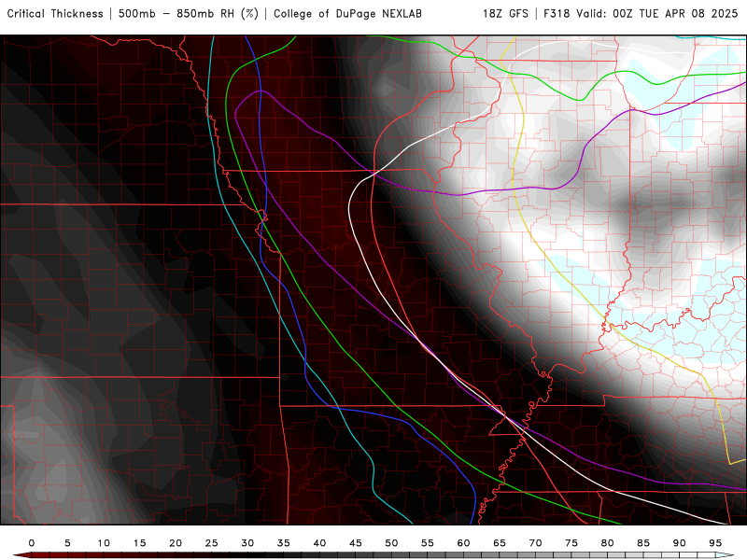Click the "65" label on the RH scale
The width and height of the screenshot is (747, 560).
(500, 543)
